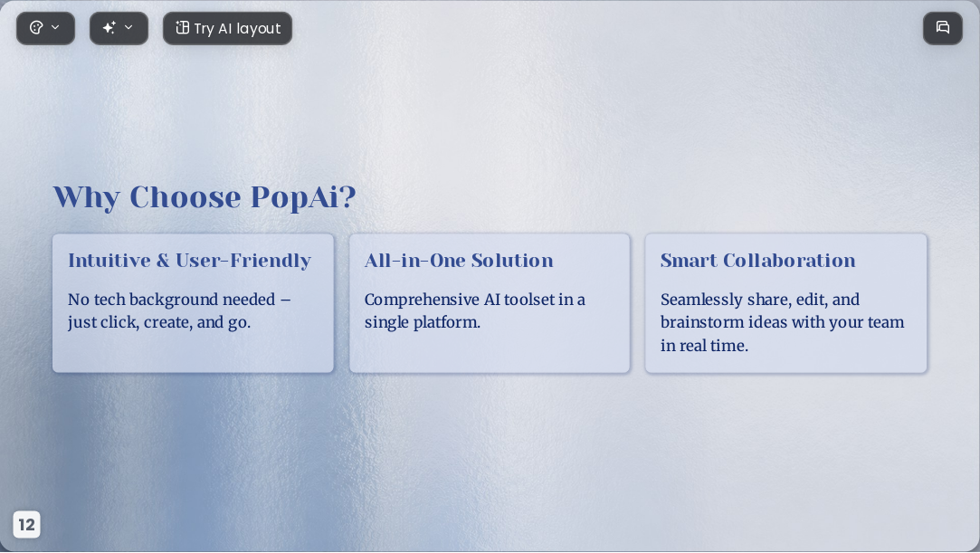980x553 pixels.
Task: Open the theme palette dropdown
Action: click(x=45, y=28)
